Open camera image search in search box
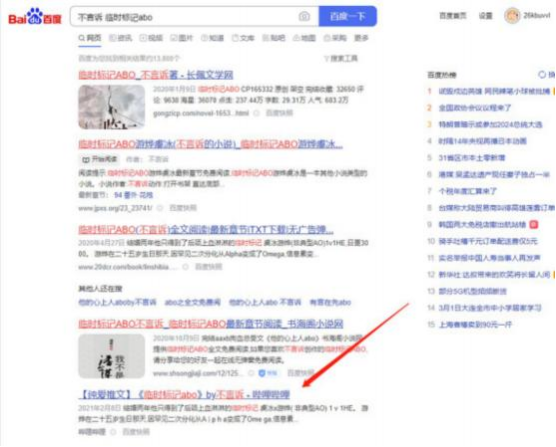This screenshot has width=556, height=447. click(304, 16)
